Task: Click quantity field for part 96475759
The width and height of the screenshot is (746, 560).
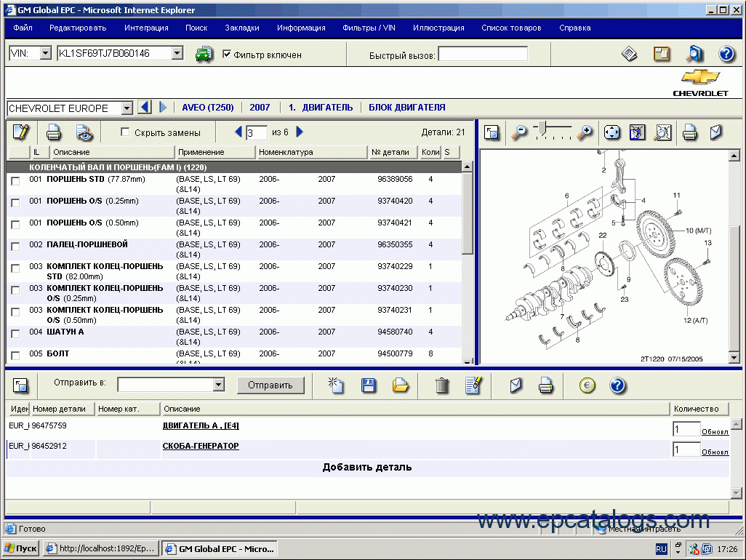Action: pos(686,429)
